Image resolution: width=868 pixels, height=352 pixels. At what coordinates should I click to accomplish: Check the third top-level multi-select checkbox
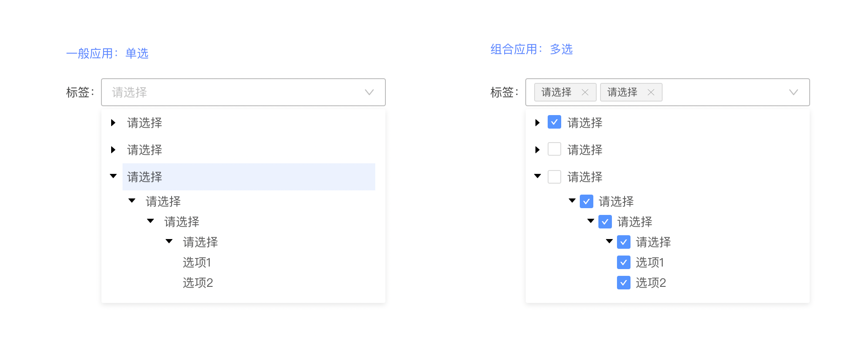(x=554, y=176)
